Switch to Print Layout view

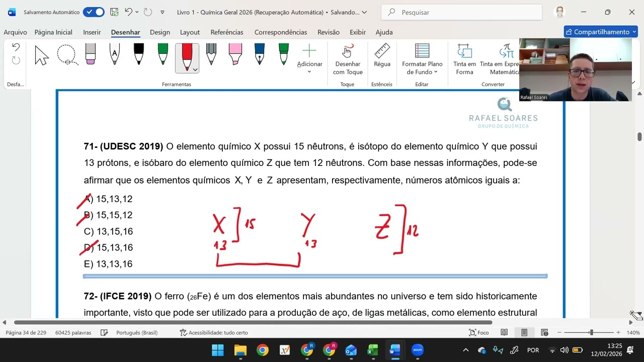pyautogui.click(x=524, y=333)
